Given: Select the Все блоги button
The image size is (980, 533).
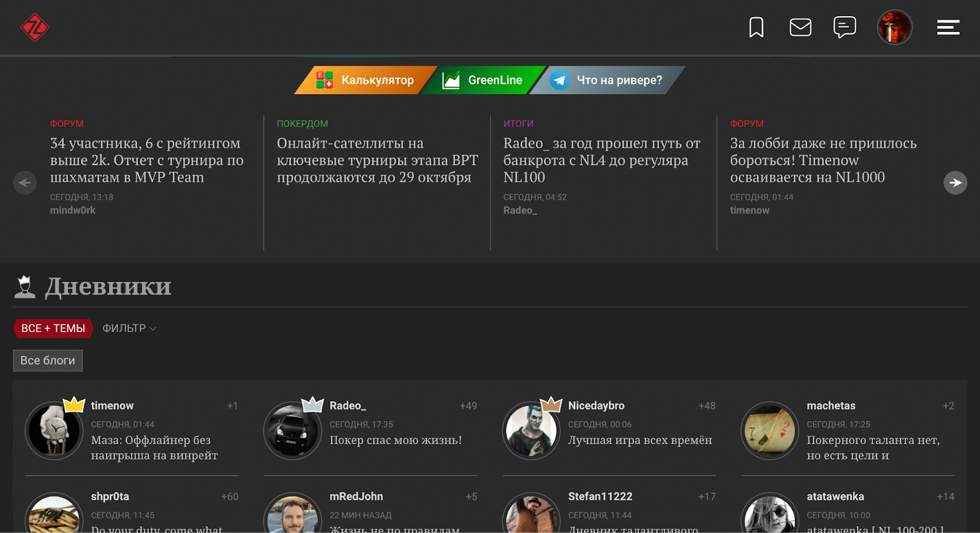Looking at the screenshot, I should (x=48, y=361).
